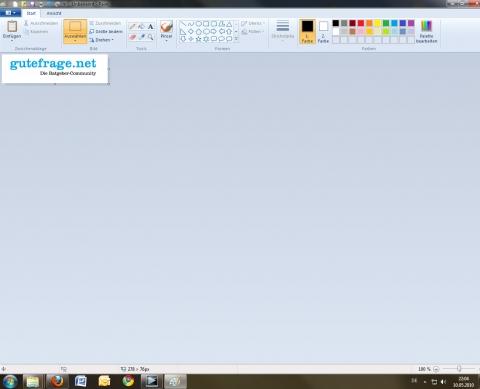Open the blue Paint file menu button

click(10, 13)
